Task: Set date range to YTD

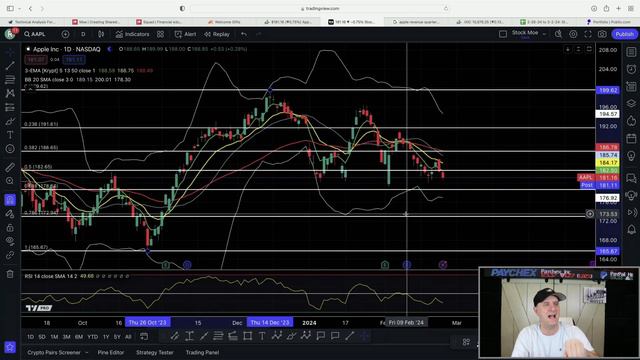Action: click(x=93, y=337)
